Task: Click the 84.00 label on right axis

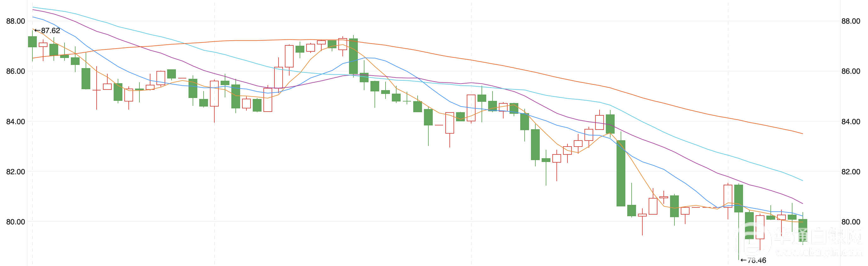Action: pos(850,122)
